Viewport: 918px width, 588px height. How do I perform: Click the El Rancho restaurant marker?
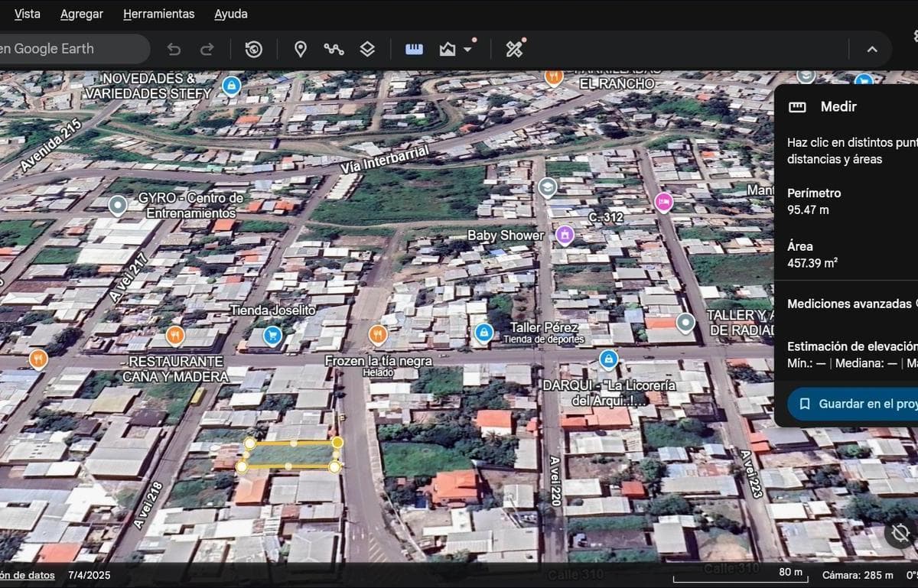coord(554,77)
